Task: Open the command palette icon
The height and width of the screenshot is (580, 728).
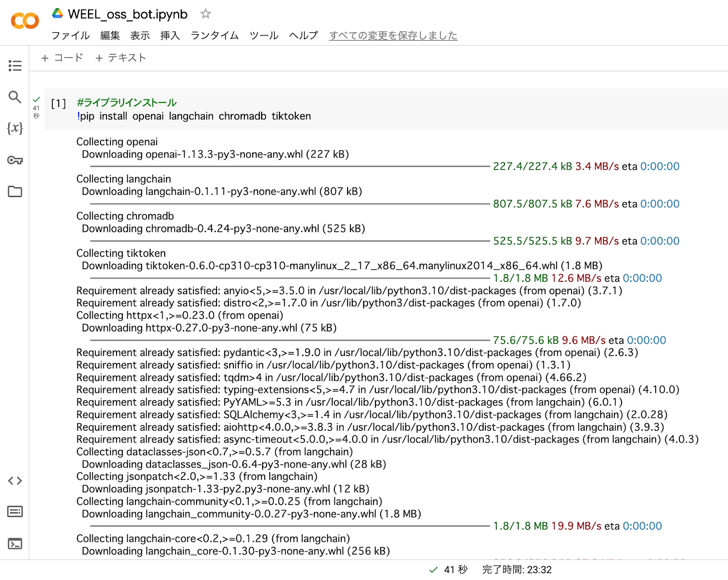Action: (x=15, y=512)
